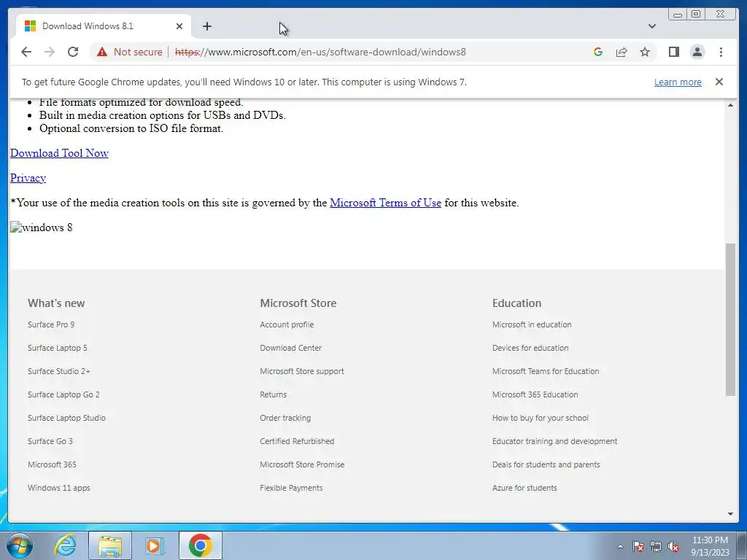Click the Surface Laptop Go 2 link
Screen dimensions: 747x560
point(63,394)
